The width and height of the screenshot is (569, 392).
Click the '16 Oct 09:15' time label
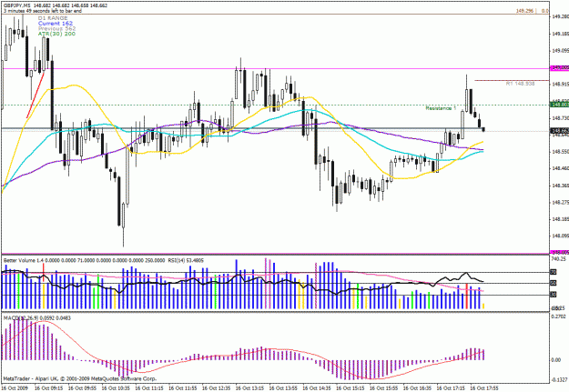48,388
